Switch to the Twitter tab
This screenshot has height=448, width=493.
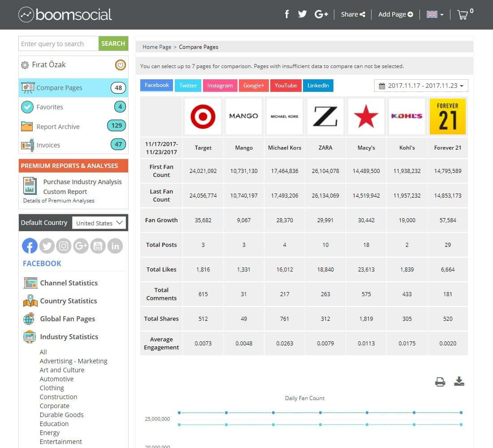click(x=188, y=86)
